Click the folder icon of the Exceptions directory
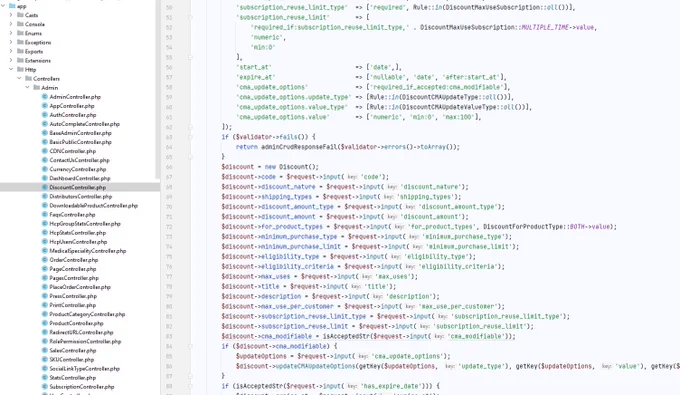This screenshot has height=395, width=680. [20, 42]
